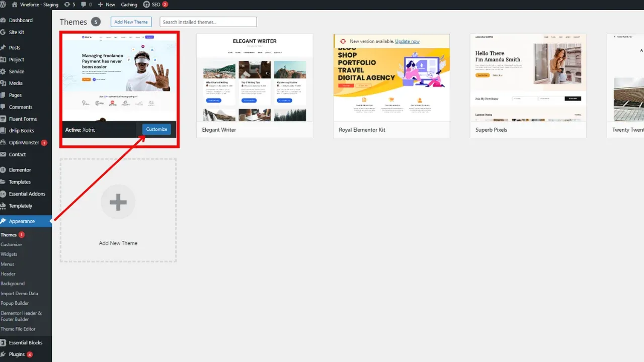
Task: Open the updates icon showing 5
Action: tap(70, 5)
